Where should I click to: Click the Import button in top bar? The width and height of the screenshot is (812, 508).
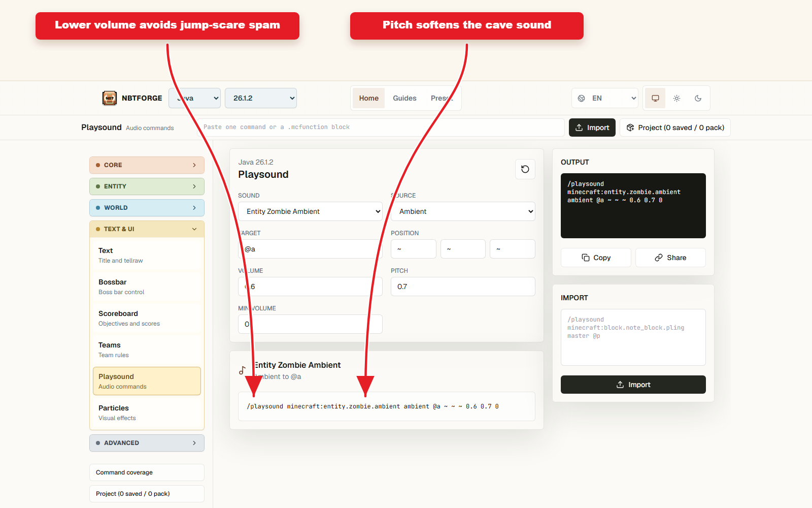coord(592,128)
